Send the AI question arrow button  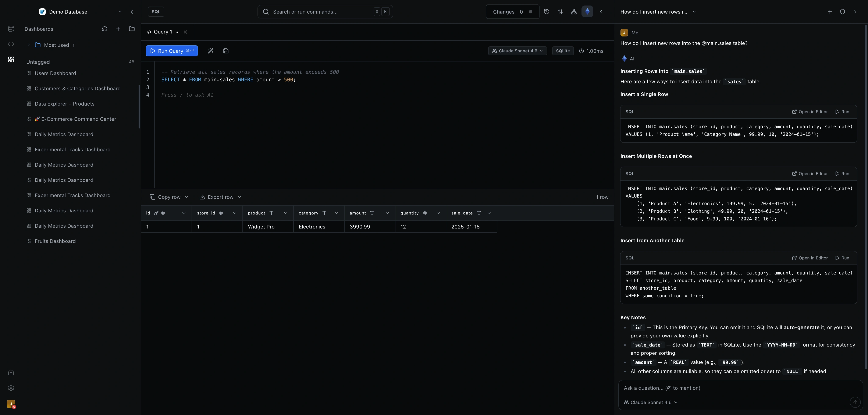855,402
